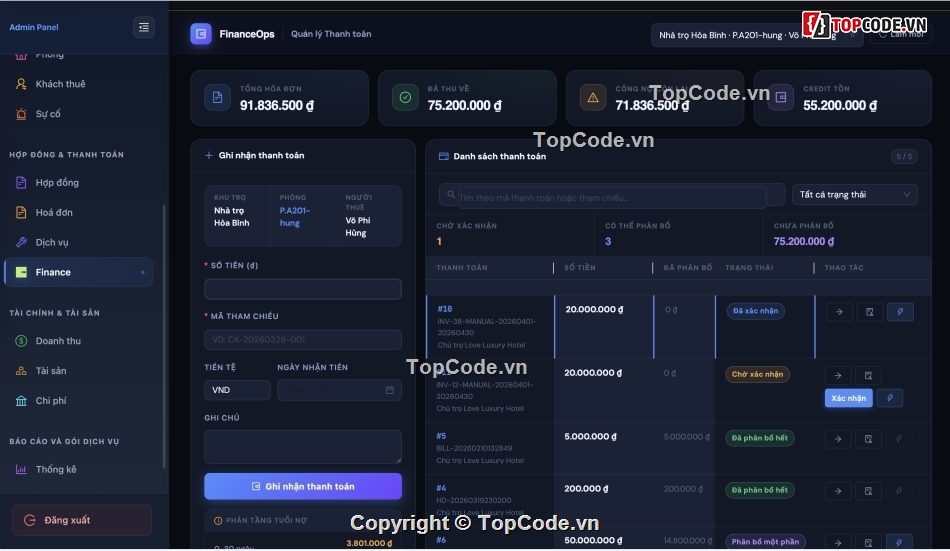Click the Đã thu về checkmark icon

click(405, 98)
